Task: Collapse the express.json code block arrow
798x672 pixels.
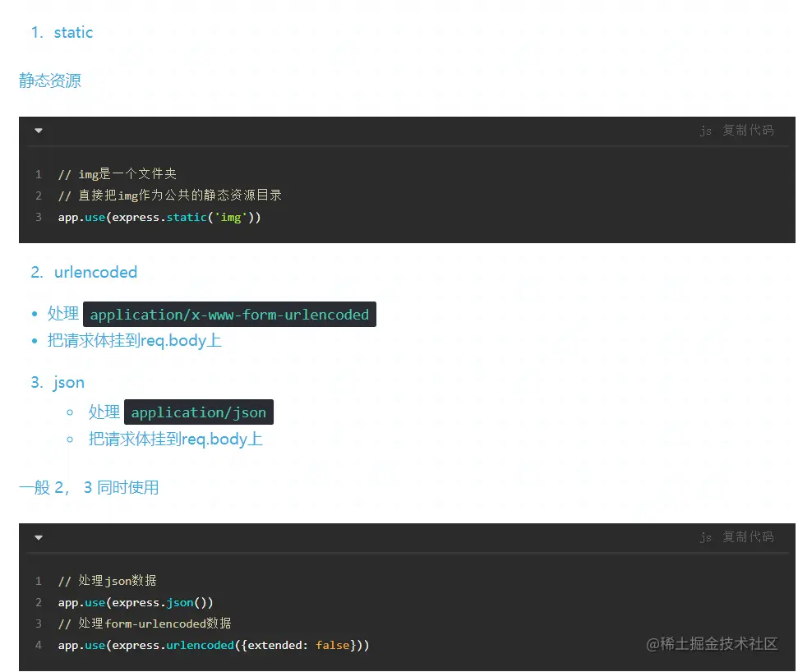Action: coord(39,537)
